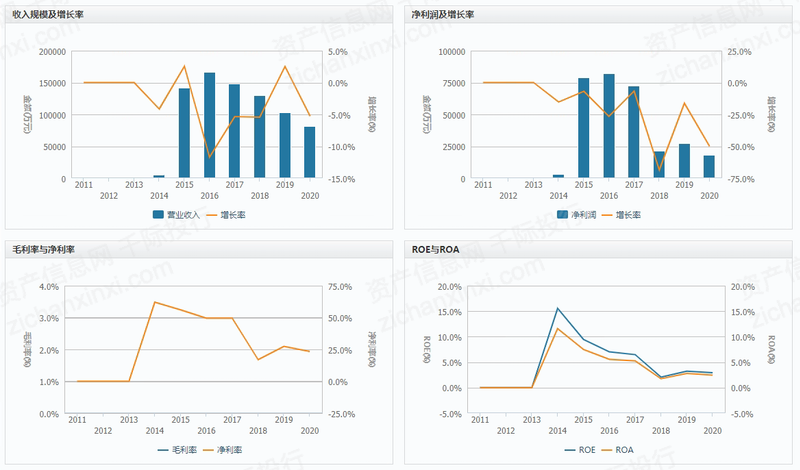Click the small 2014 bar in net profit chart

pyautogui.click(x=559, y=176)
